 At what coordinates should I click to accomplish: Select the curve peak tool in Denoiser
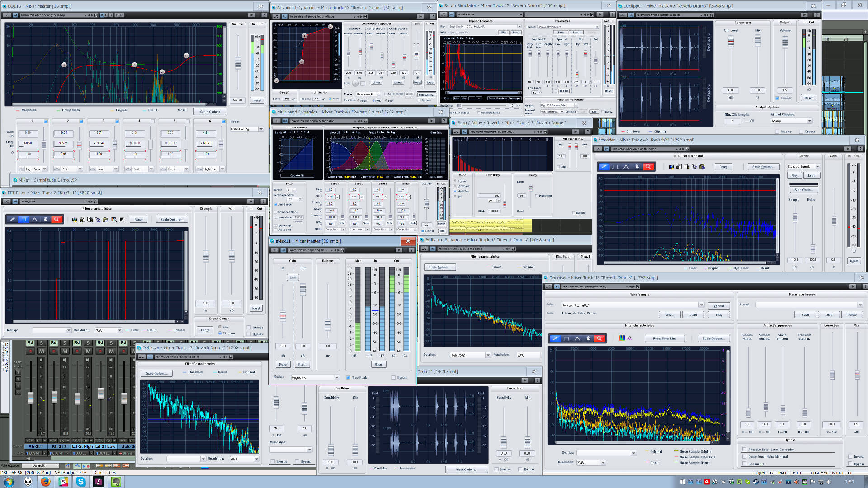point(577,338)
